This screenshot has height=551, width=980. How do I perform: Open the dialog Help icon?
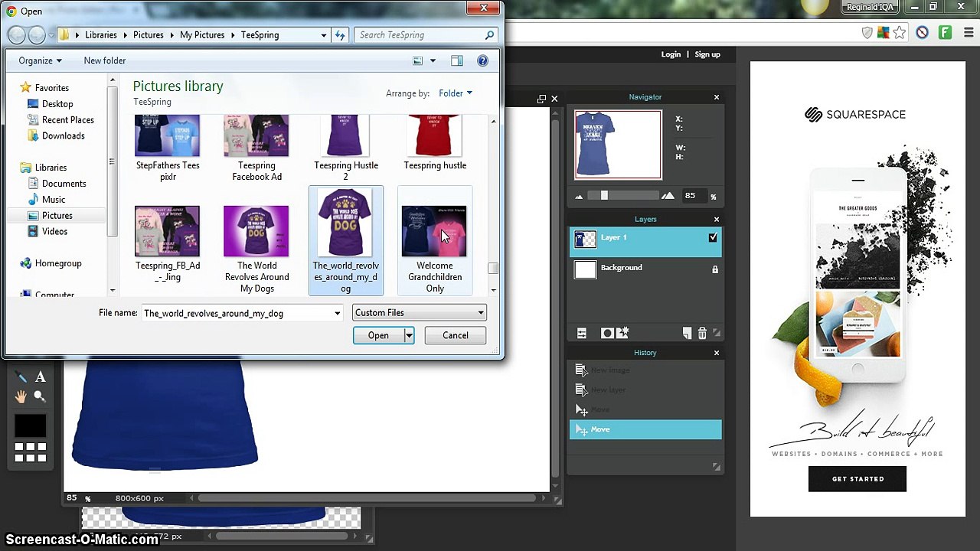482,60
